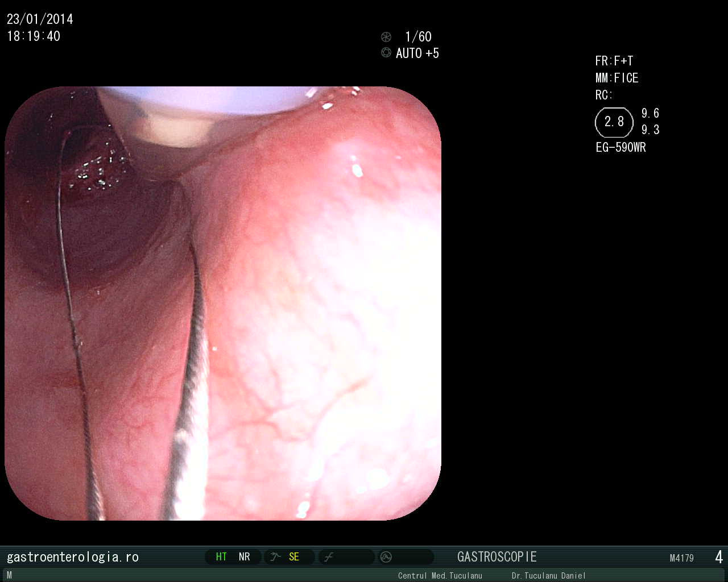This screenshot has width=728, height=582.
Task: Click the FR:F+T setting
Action: [x=614, y=61]
